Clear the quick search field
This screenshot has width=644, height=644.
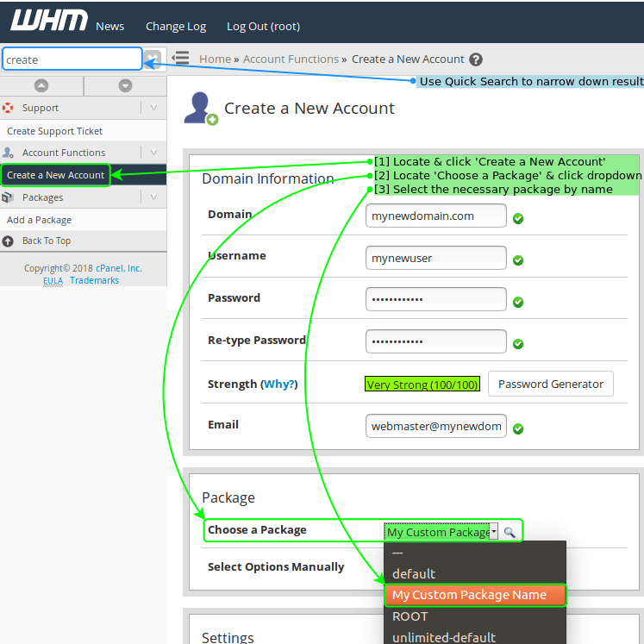[152, 59]
